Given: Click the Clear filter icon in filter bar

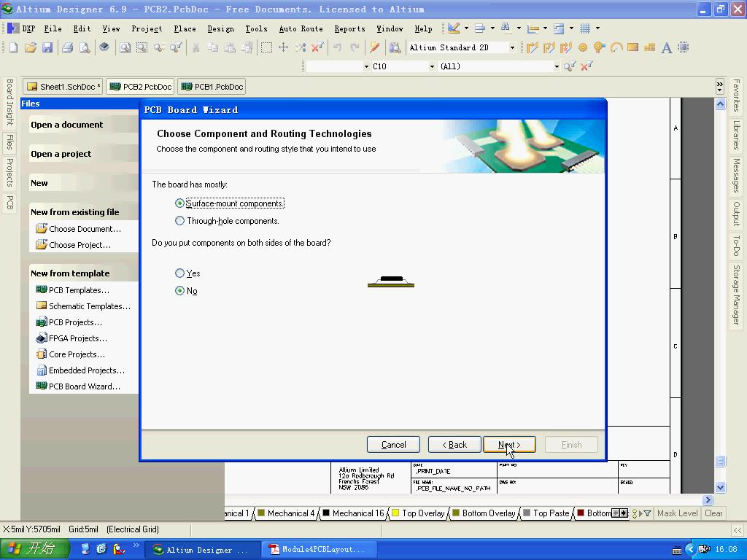Looking at the screenshot, I should pos(587,66).
